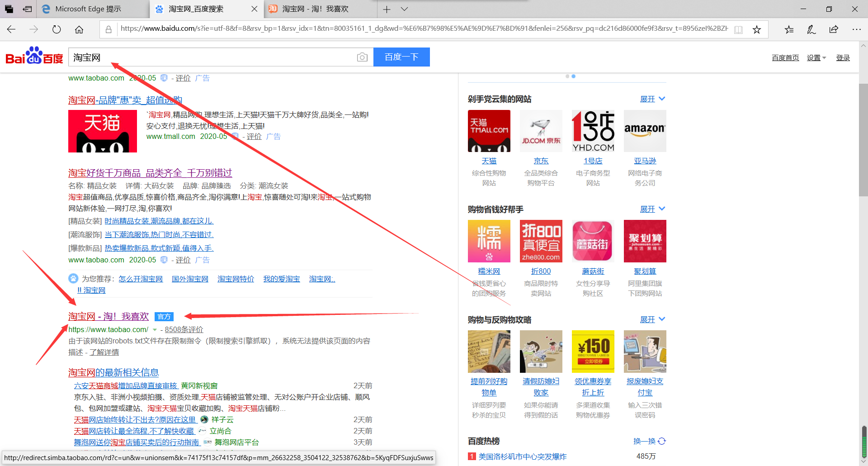Click the 换一换 refresh icon beside 百度热榜

pos(661,441)
